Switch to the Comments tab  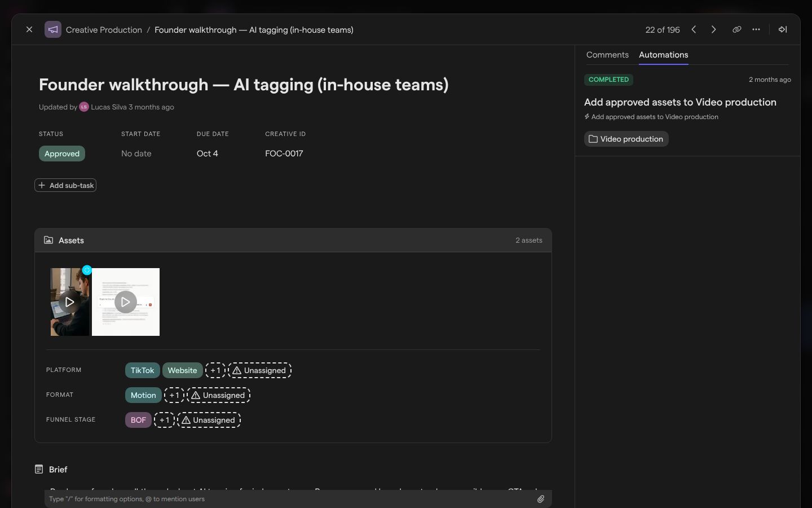[x=607, y=55]
